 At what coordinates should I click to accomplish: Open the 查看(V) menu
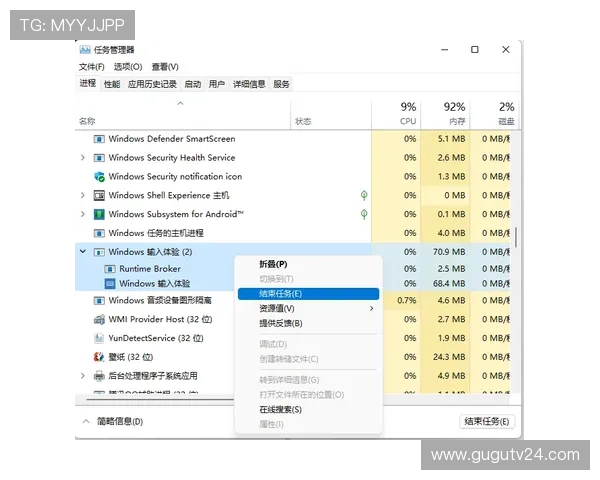165,67
